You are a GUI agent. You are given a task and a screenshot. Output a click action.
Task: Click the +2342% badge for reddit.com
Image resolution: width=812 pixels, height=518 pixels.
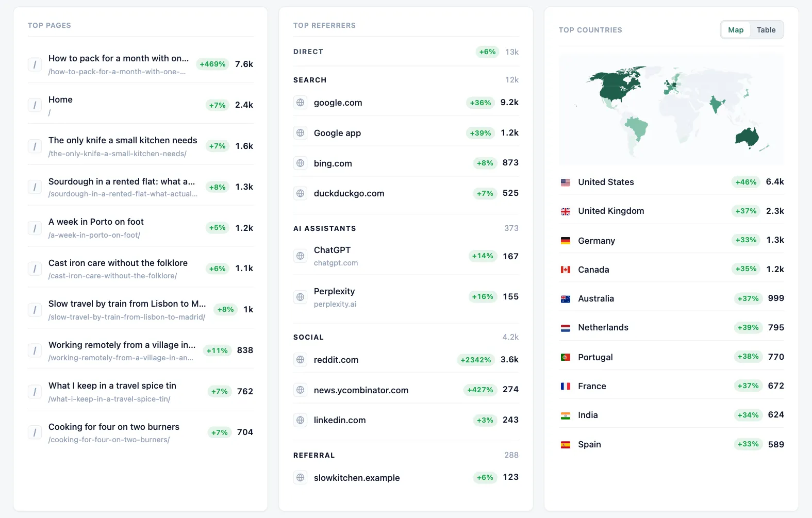(x=476, y=360)
